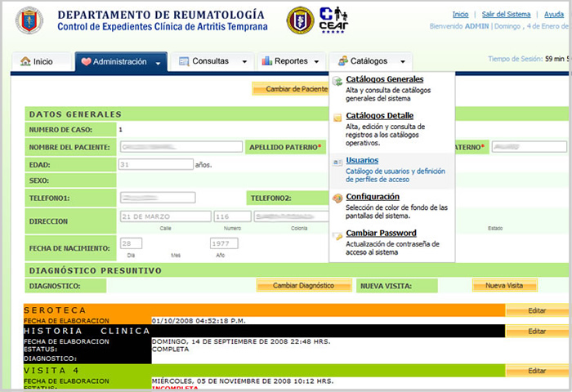Open the Administración tab

(x=121, y=61)
